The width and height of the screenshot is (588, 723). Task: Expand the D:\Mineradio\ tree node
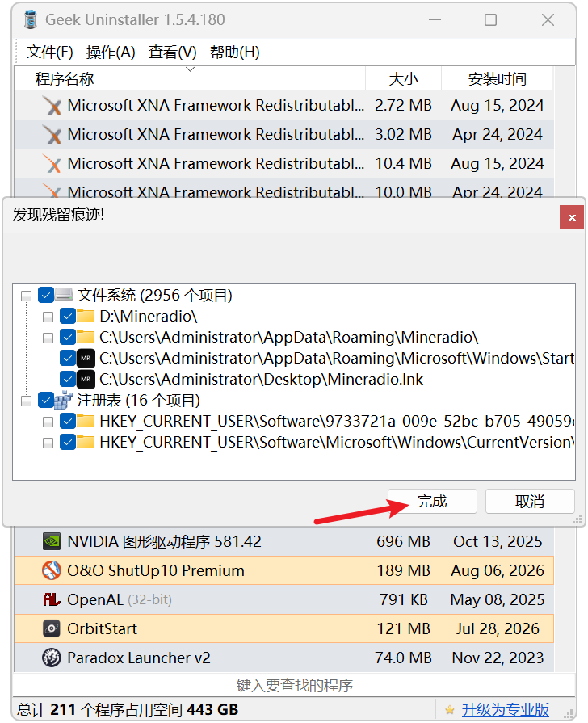[48, 317]
